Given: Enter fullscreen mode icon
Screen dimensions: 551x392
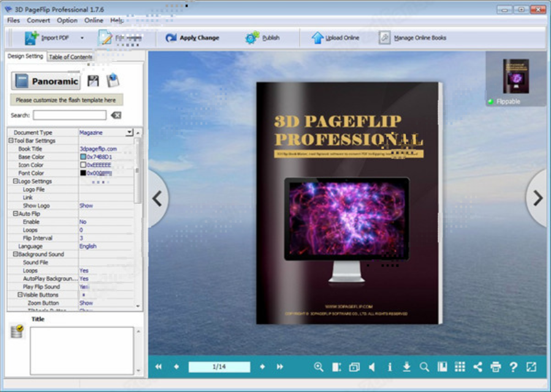Looking at the screenshot, I should (531, 367).
